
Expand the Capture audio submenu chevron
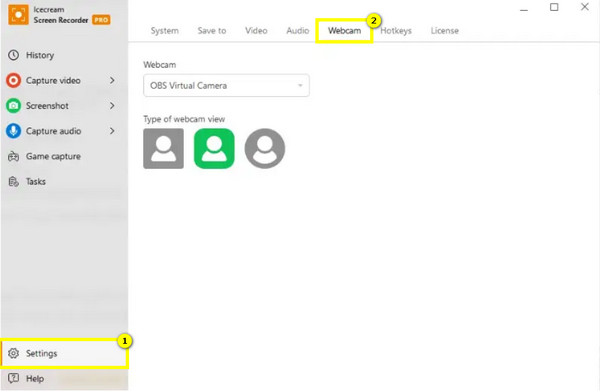tap(112, 131)
